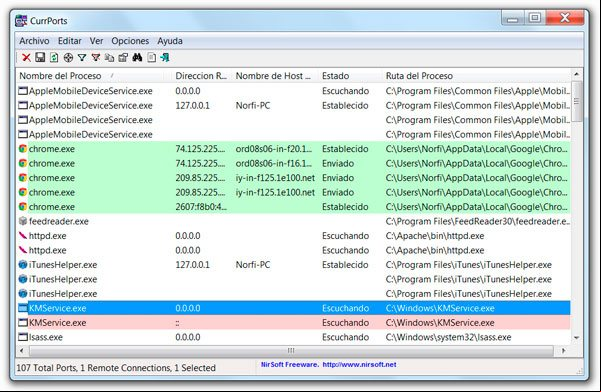This screenshot has width=601, height=392.
Task: Click window icon beside lsass.exe
Action: pyautogui.click(x=23, y=337)
